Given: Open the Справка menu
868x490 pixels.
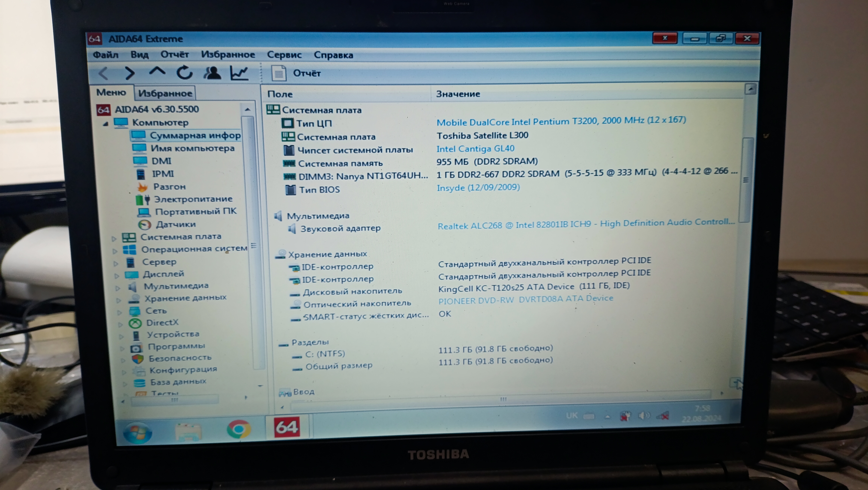Looking at the screenshot, I should click(333, 55).
